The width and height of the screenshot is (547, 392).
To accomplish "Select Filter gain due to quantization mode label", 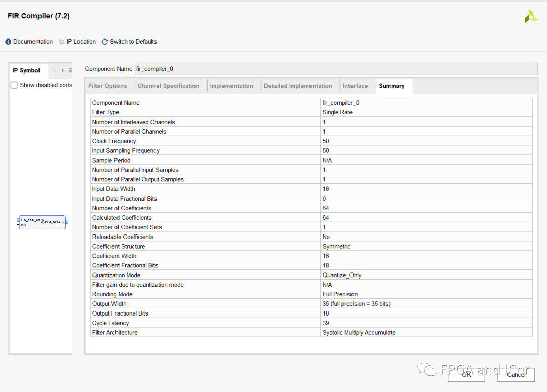I will pyautogui.click(x=138, y=285).
